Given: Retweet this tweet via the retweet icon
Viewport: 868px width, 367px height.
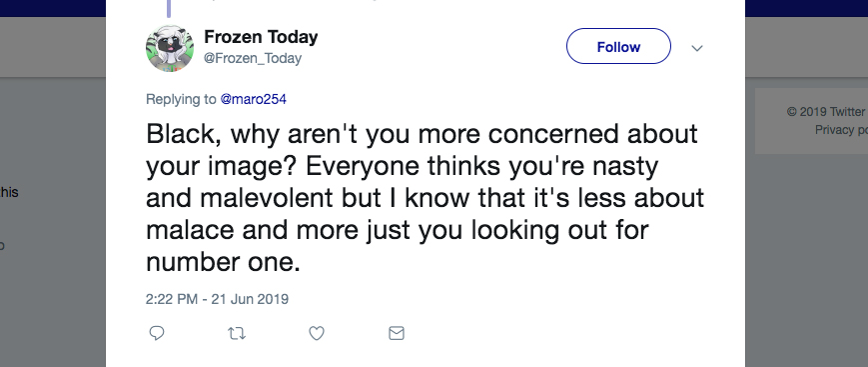Looking at the screenshot, I should (237, 333).
